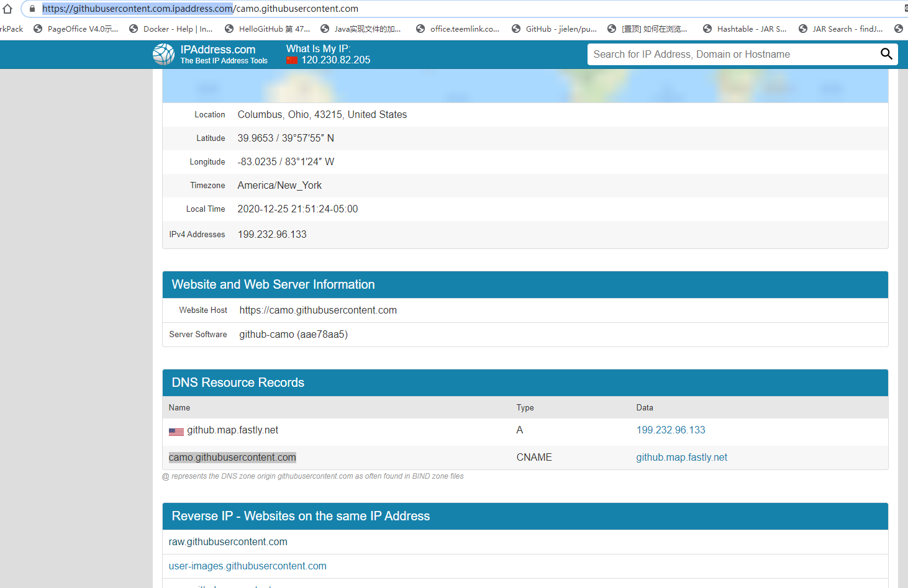Click the longitude value -83.0235
Viewport: 908px width, 588px height.
click(x=286, y=161)
